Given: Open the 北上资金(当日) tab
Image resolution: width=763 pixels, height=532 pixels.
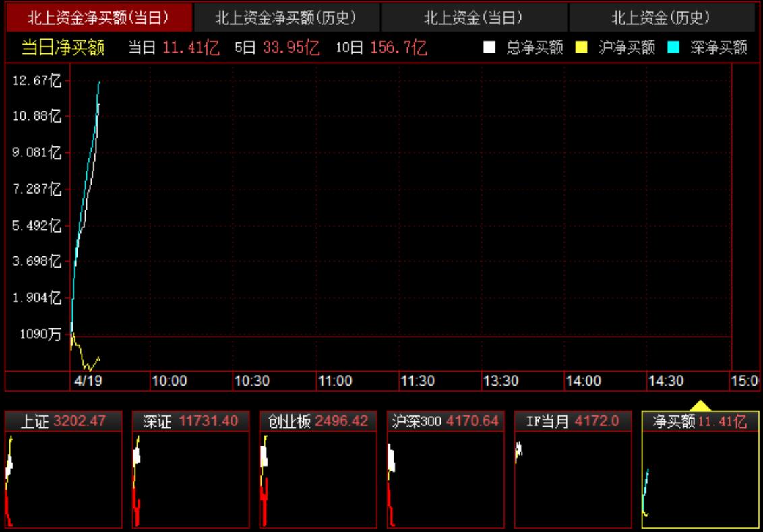Looking at the screenshot, I should [473, 17].
